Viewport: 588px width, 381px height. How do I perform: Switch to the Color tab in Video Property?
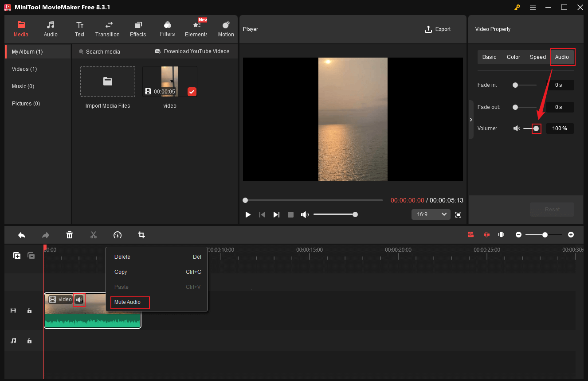[x=513, y=57]
